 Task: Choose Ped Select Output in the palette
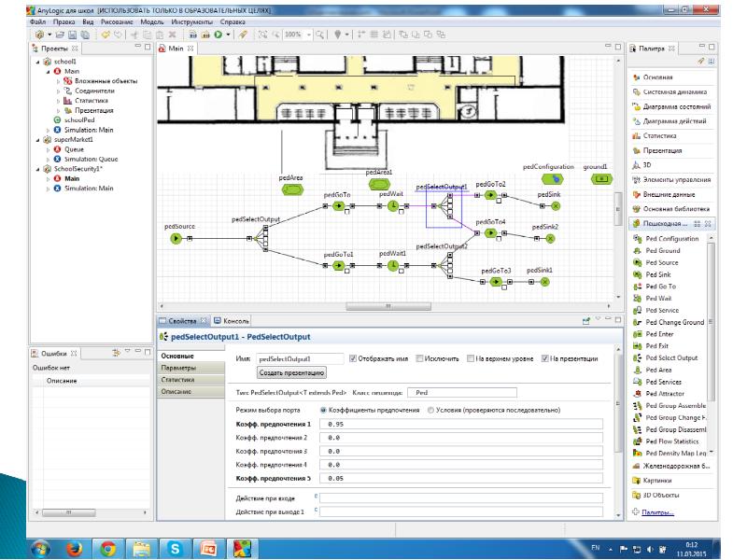point(670,357)
